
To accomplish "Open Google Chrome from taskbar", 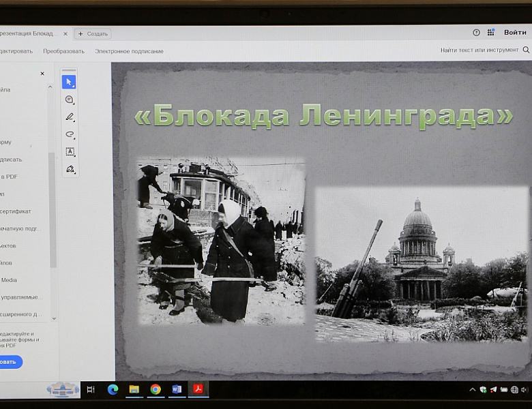I will click(156, 389).
